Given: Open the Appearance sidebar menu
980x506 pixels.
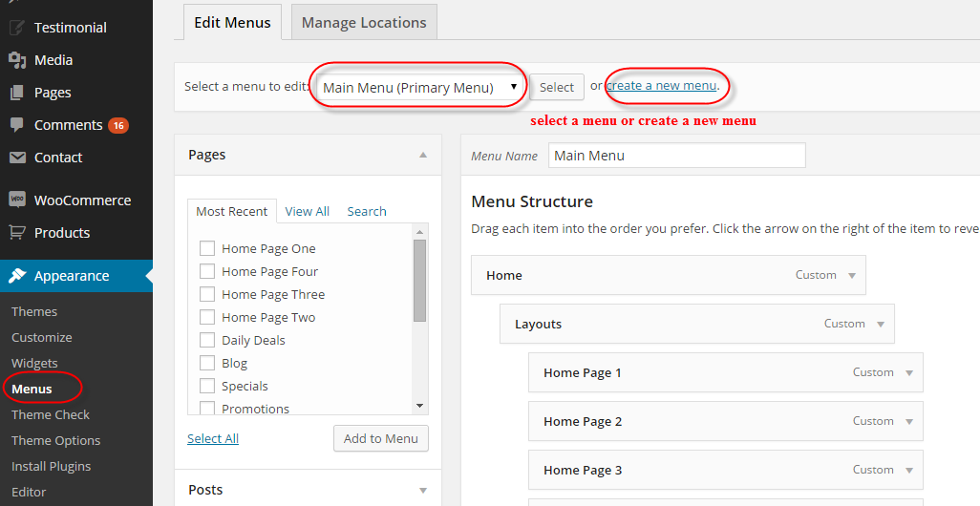Looking at the screenshot, I should [76, 276].
